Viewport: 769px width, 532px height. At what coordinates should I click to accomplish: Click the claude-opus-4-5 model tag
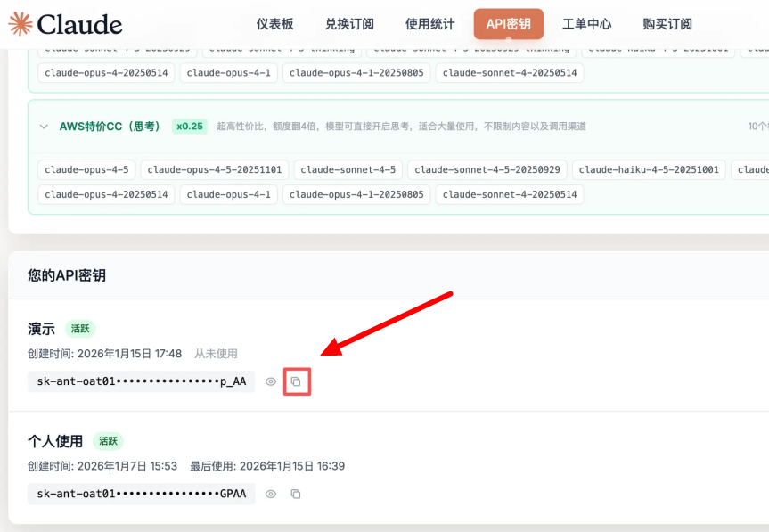pos(86,169)
